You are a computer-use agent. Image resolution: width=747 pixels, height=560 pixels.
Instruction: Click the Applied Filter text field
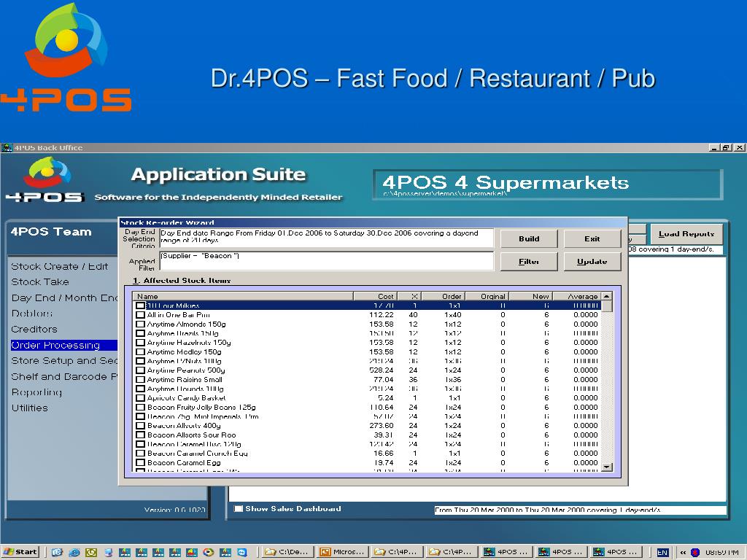[x=326, y=260]
